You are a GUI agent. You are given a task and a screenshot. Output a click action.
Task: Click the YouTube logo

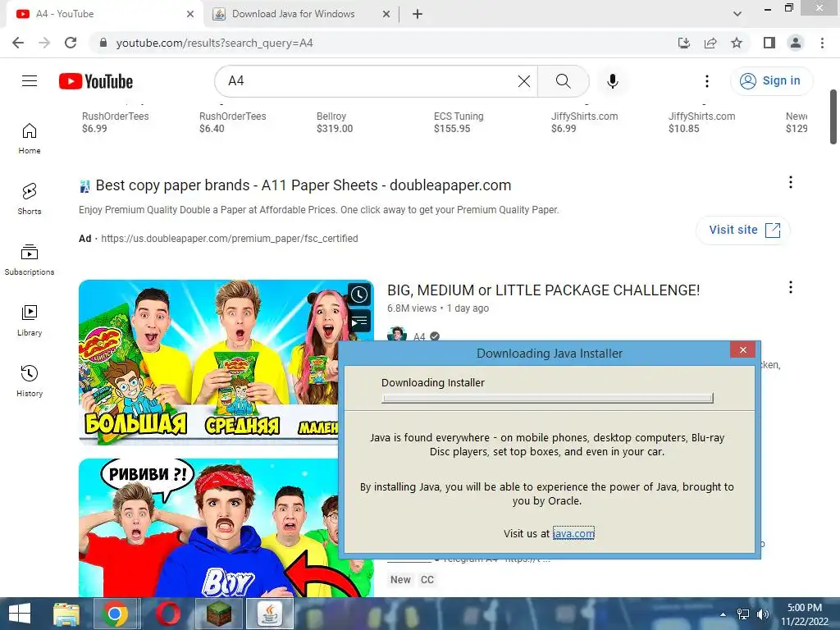pos(96,81)
